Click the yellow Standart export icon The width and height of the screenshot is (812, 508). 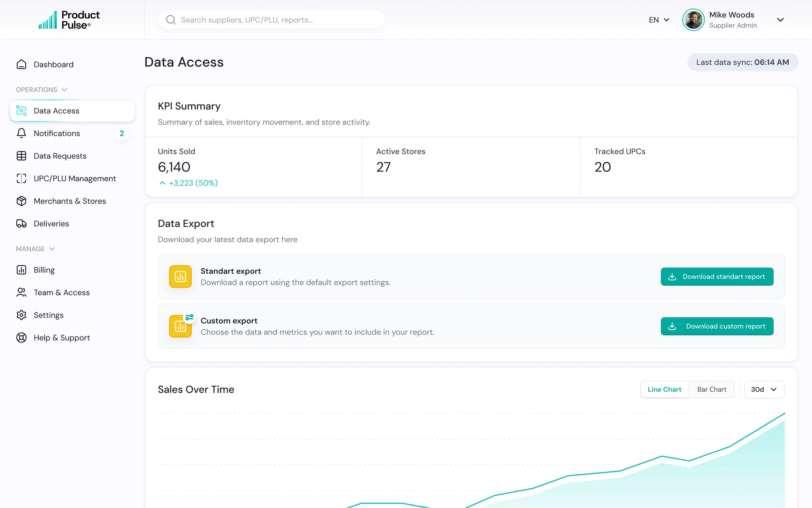click(180, 277)
